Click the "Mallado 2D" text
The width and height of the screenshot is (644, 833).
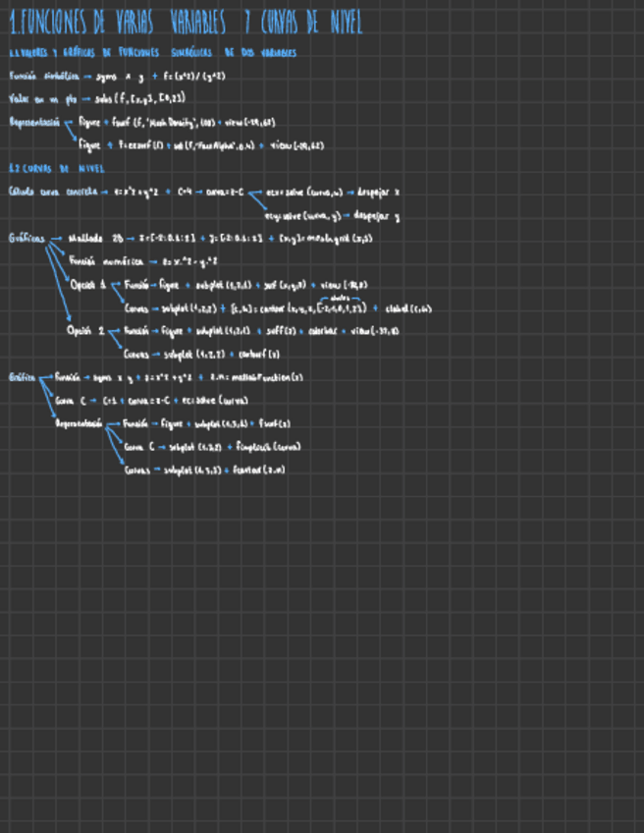(93, 238)
